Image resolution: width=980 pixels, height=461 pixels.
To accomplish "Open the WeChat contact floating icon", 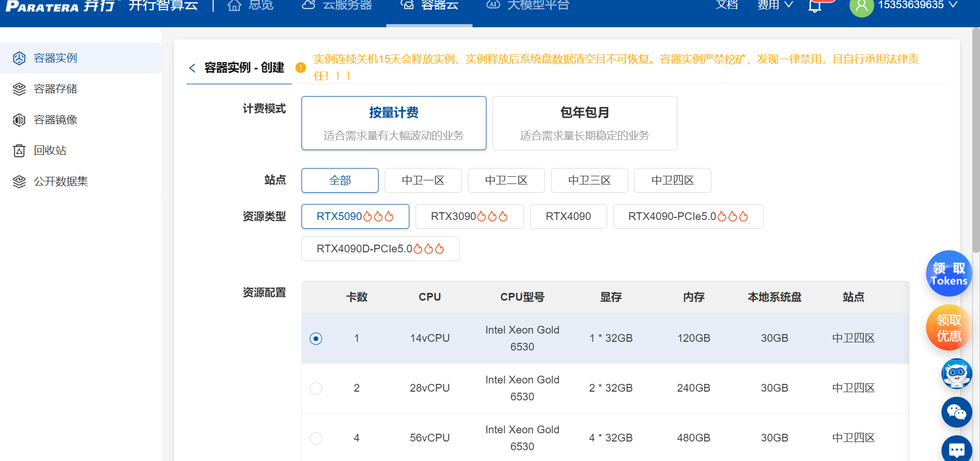I will [956, 412].
